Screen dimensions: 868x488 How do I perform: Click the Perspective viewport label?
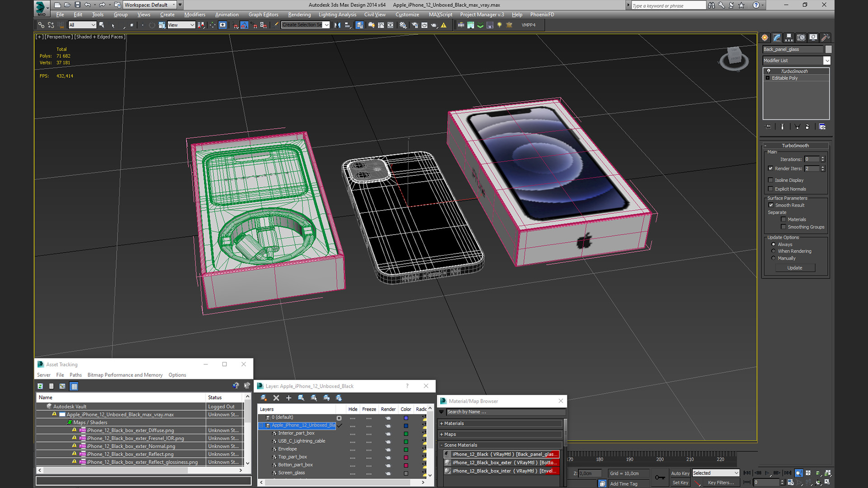click(58, 37)
